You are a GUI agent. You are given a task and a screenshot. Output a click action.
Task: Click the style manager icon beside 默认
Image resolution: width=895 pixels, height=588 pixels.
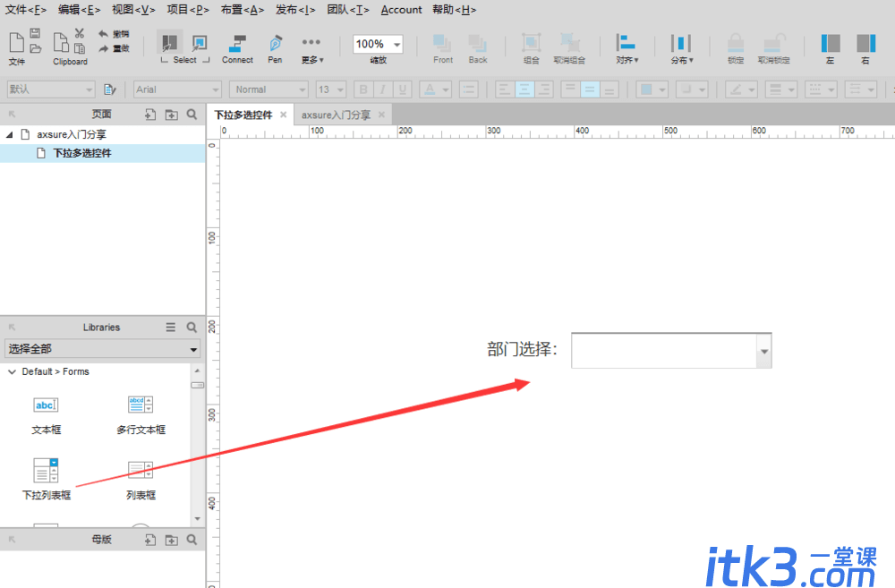pos(110,89)
